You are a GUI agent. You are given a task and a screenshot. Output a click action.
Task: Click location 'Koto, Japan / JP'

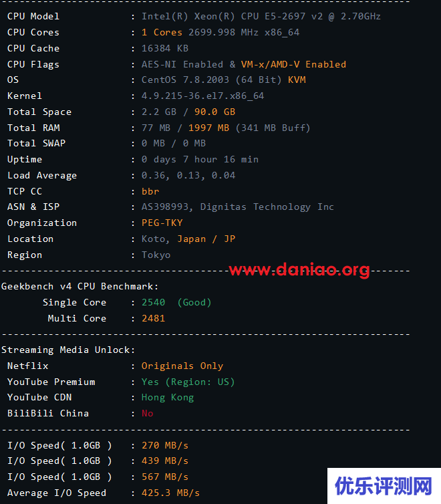click(x=188, y=239)
